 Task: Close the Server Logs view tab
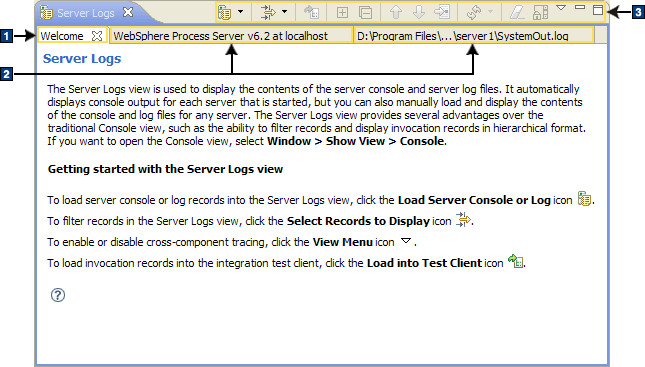coord(128,12)
